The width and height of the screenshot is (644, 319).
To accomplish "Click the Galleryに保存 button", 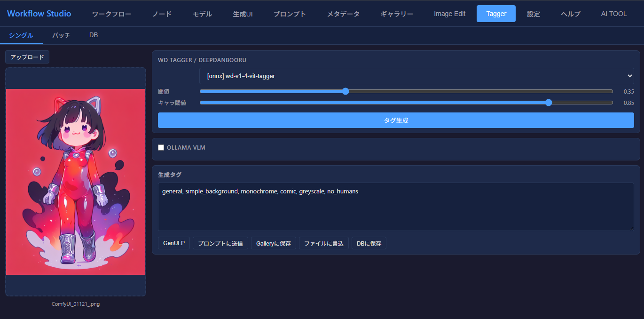I will [274, 243].
